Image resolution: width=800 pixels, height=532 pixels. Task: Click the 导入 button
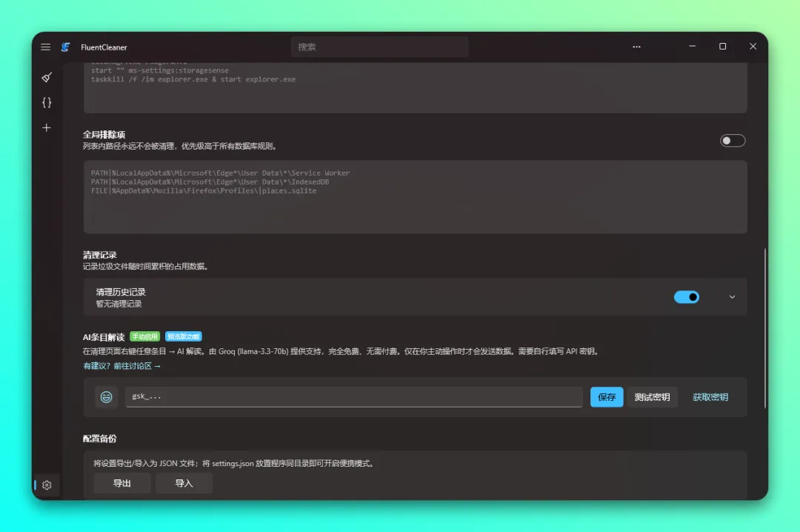(x=184, y=483)
